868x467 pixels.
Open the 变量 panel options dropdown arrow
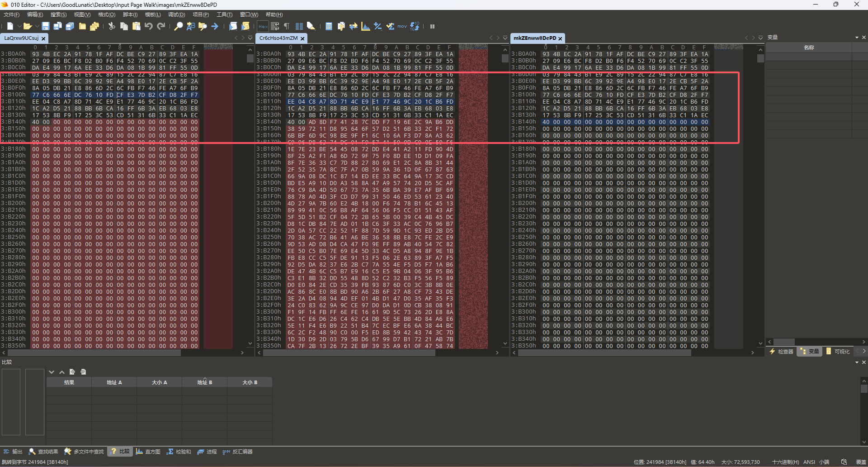(x=857, y=38)
